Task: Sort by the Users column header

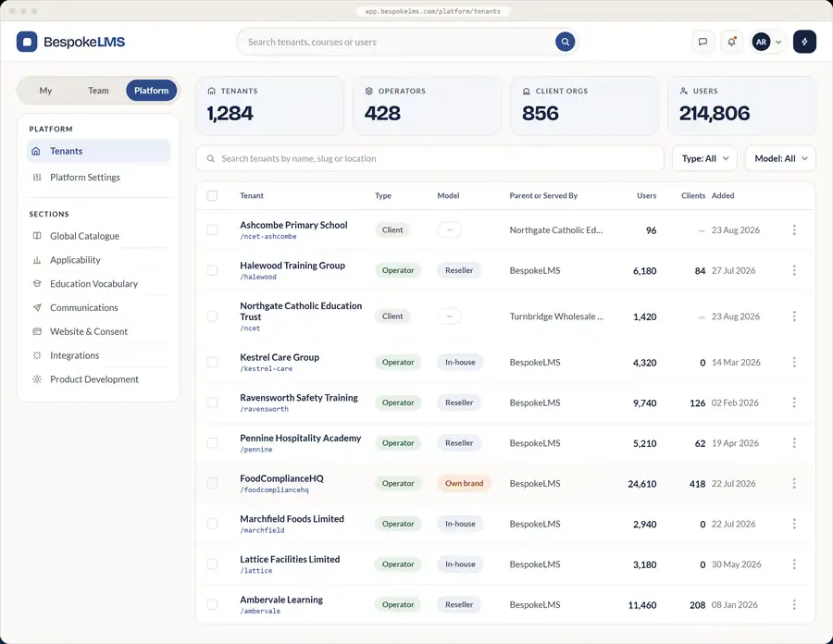Action: point(647,195)
